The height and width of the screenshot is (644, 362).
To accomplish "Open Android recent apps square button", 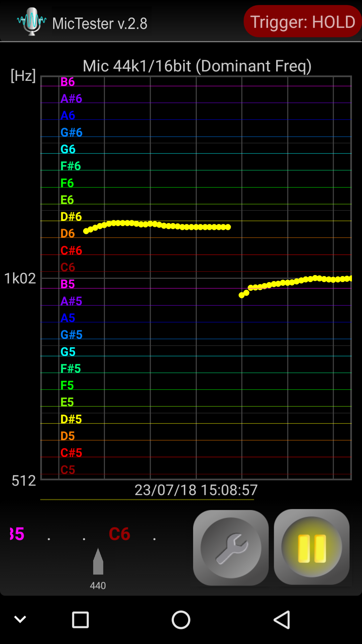I will click(80, 620).
